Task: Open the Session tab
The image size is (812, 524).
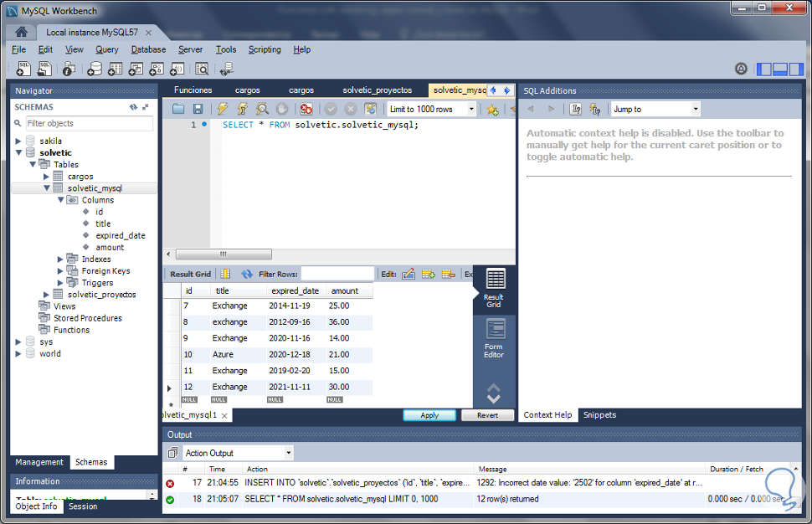Action: coord(83,506)
